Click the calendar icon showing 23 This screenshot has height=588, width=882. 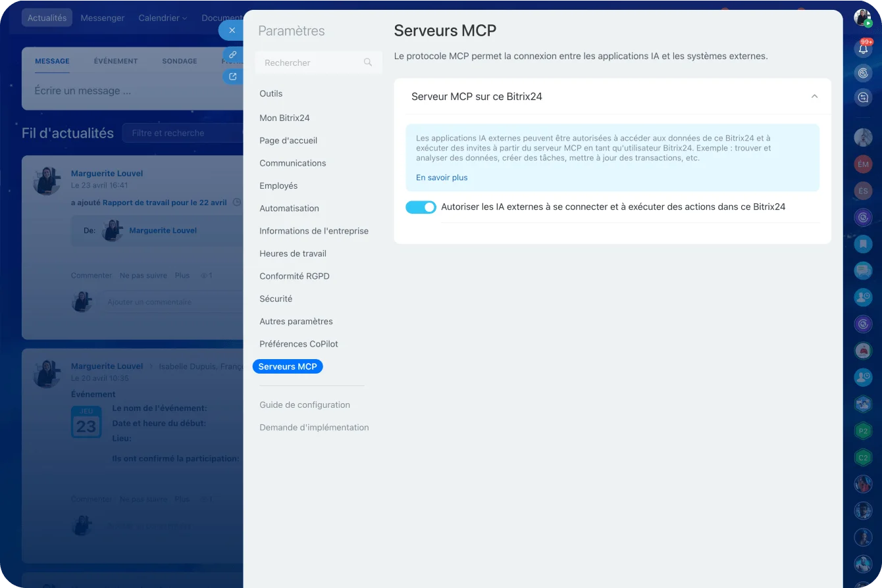86,422
